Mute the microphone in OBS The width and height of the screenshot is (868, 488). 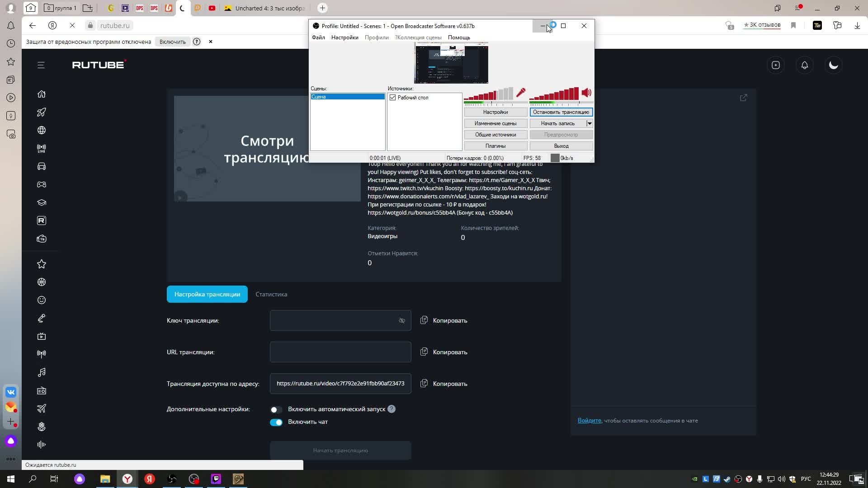pyautogui.click(x=521, y=93)
